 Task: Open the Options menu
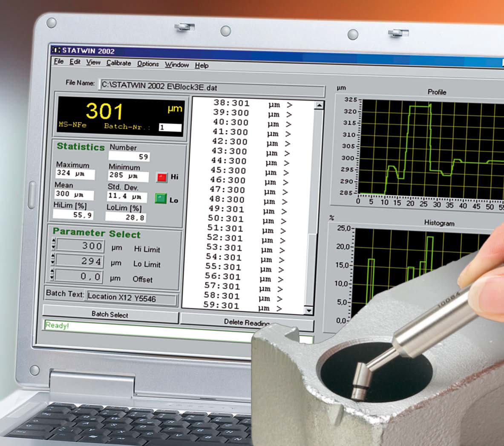click(x=148, y=64)
